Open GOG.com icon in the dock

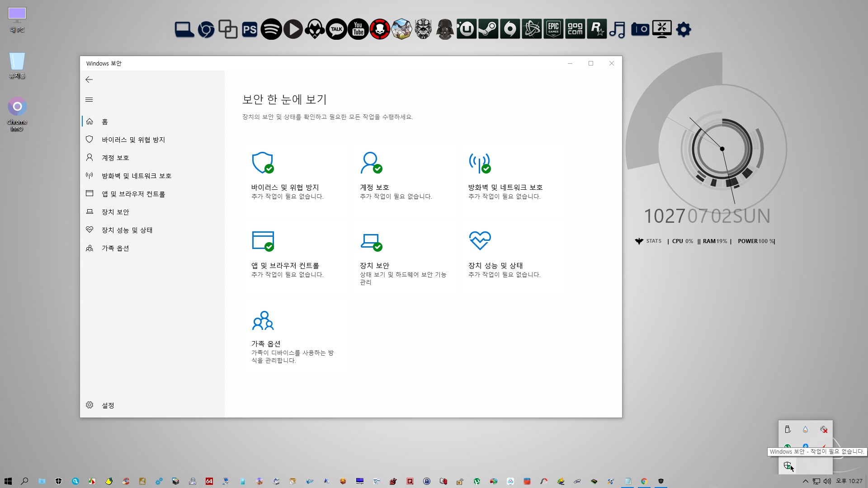click(575, 29)
